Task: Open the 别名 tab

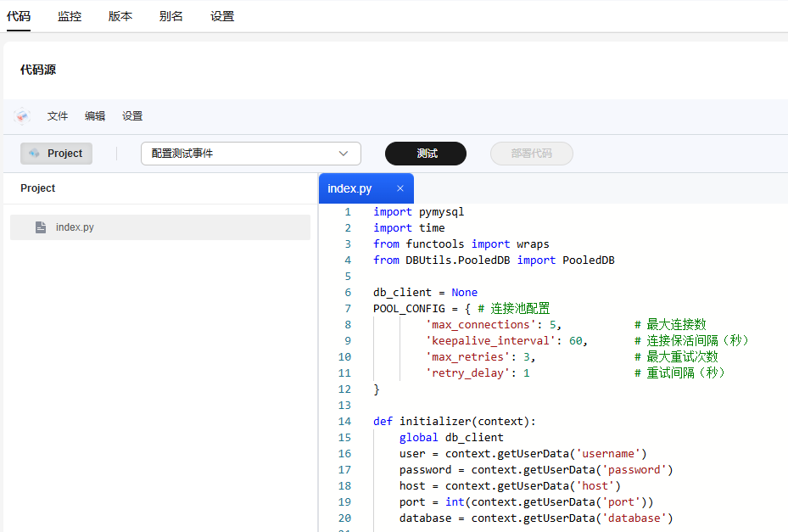Action: (x=171, y=16)
